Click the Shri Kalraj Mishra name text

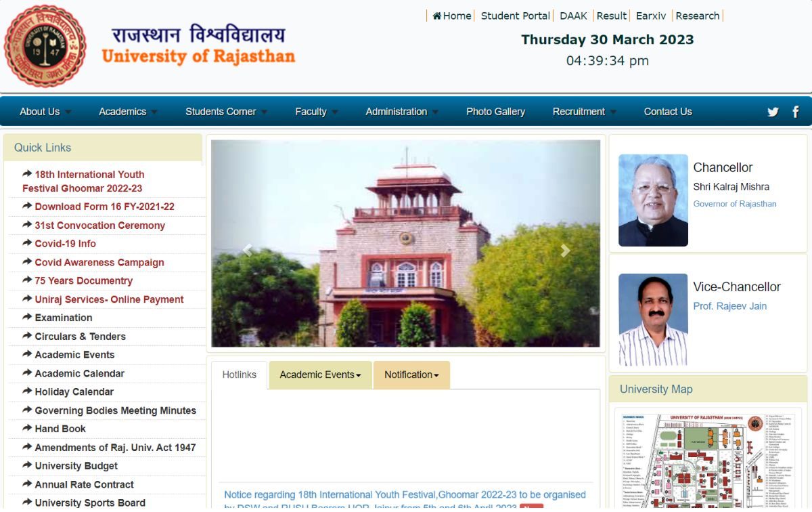point(731,187)
